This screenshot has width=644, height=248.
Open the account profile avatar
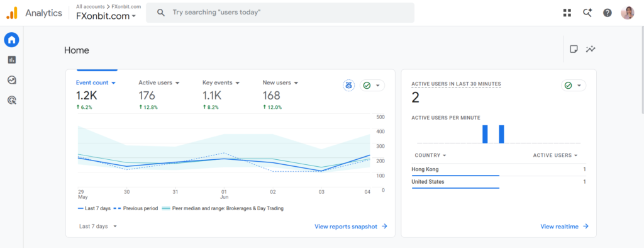pos(627,13)
